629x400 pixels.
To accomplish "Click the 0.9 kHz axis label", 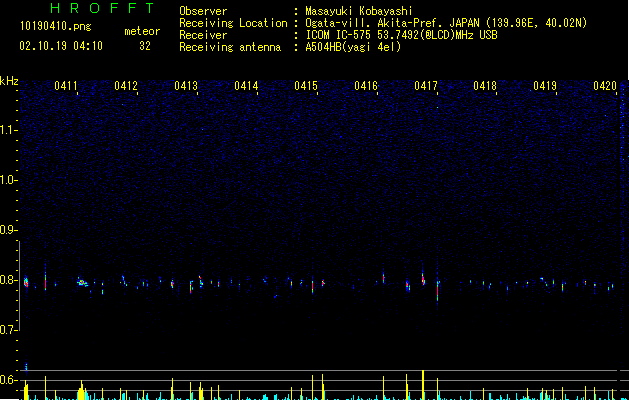I will point(9,230).
